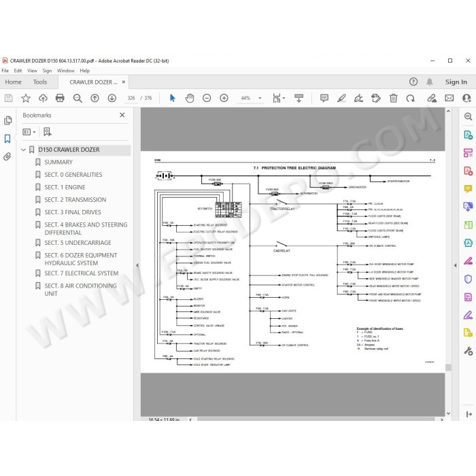Print the document with the printer icon
This screenshot has width=476, height=476.
(60, 98)
